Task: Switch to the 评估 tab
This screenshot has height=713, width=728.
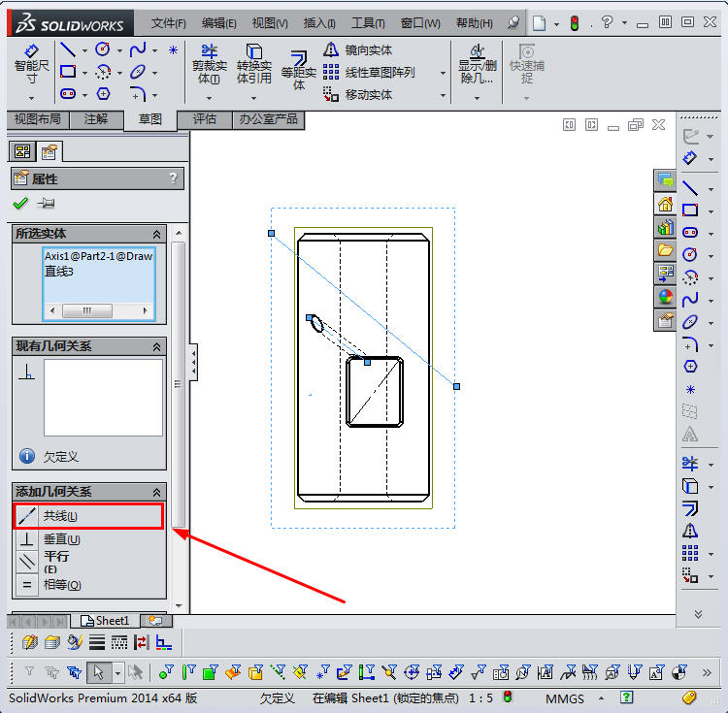Action: pos(205,119)
